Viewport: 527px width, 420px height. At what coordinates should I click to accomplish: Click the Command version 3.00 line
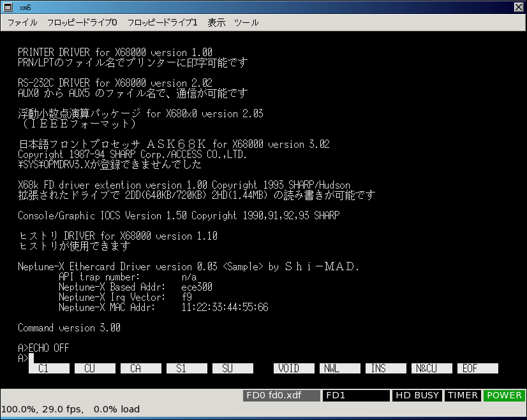70,328
